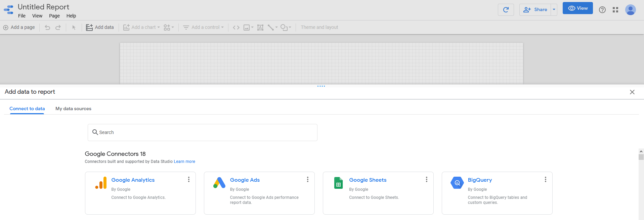
Task: Click 'Connect to Google Sheets.' description
Action: (374, 197)
